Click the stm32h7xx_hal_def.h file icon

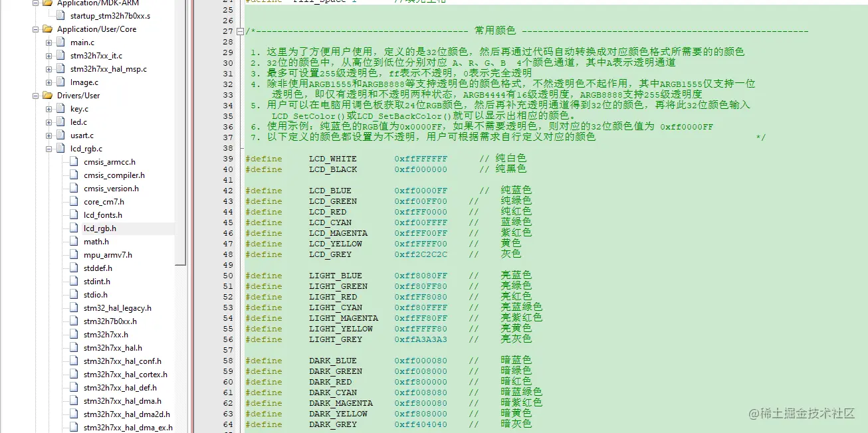coord(74,388)
